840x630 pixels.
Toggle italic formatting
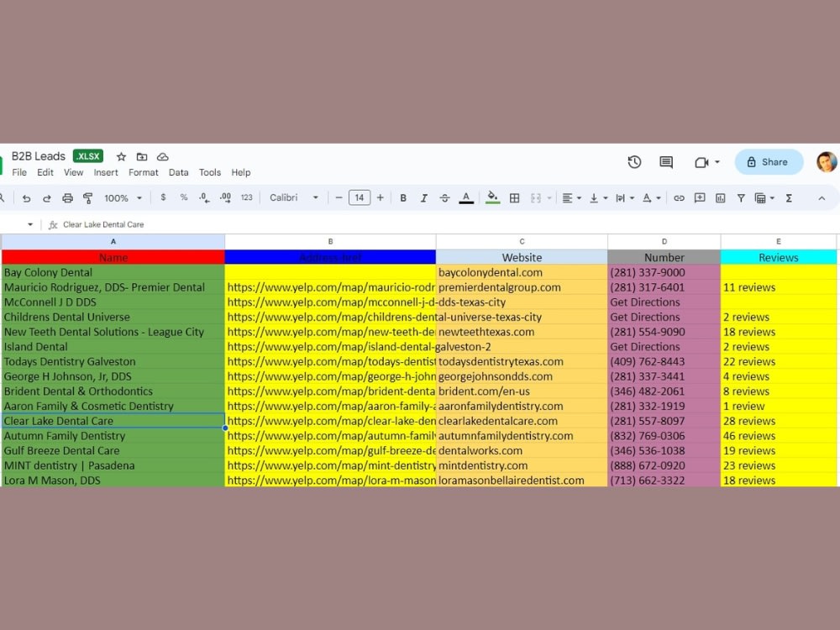[423, 198]
